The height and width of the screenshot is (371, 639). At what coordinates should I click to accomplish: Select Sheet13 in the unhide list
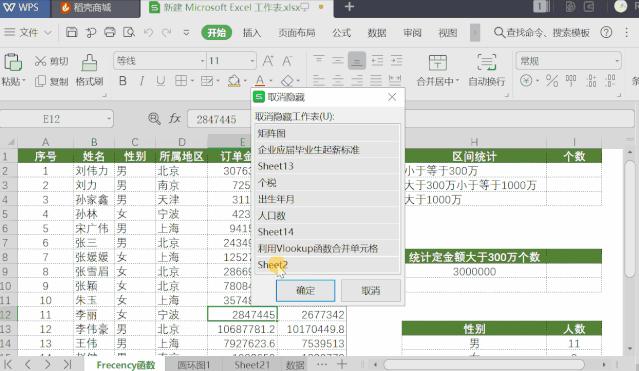(328, 166)
